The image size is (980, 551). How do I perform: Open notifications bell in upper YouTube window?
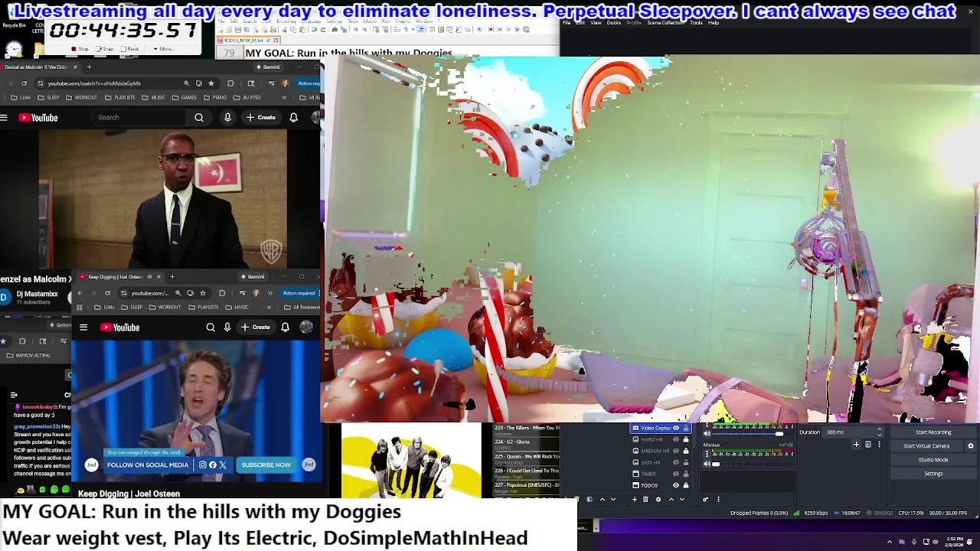pos(293,117)
